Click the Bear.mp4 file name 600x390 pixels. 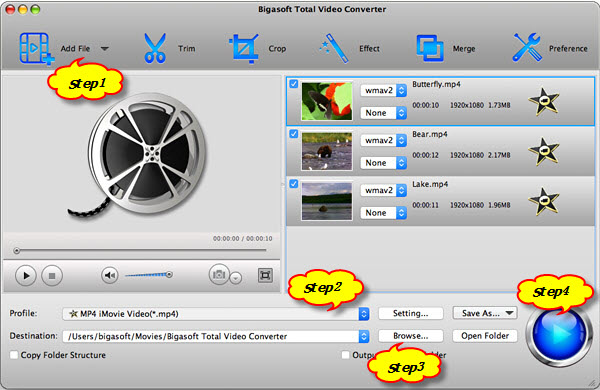pyautogui.click(x=430, y=134)
